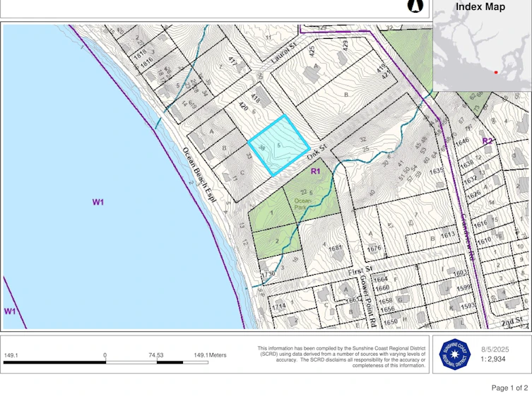Click the address label "1610"

tap(484, 241)
